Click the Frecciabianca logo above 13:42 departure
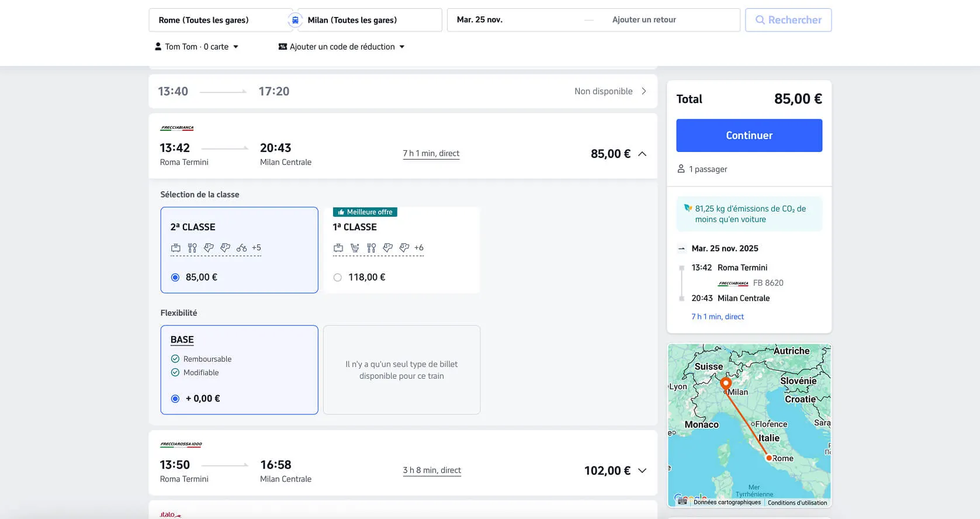The height and width of the screenshot is (519, 980). [177, 128]
